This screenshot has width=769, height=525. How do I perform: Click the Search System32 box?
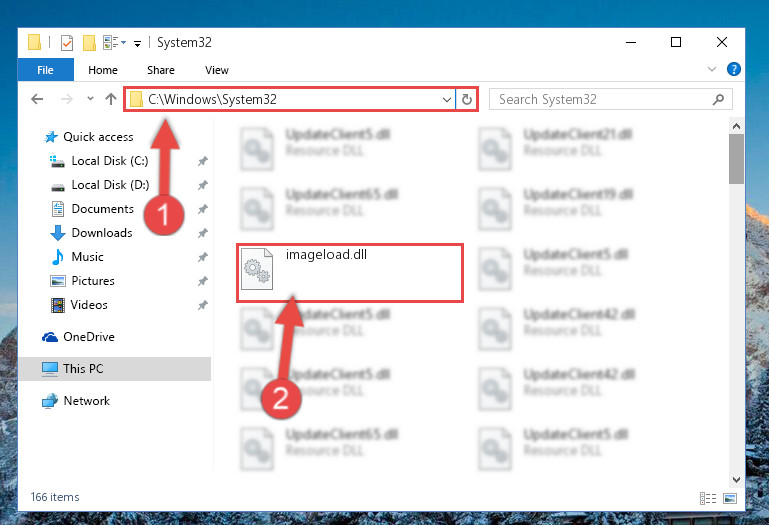(x=611, y=99)
